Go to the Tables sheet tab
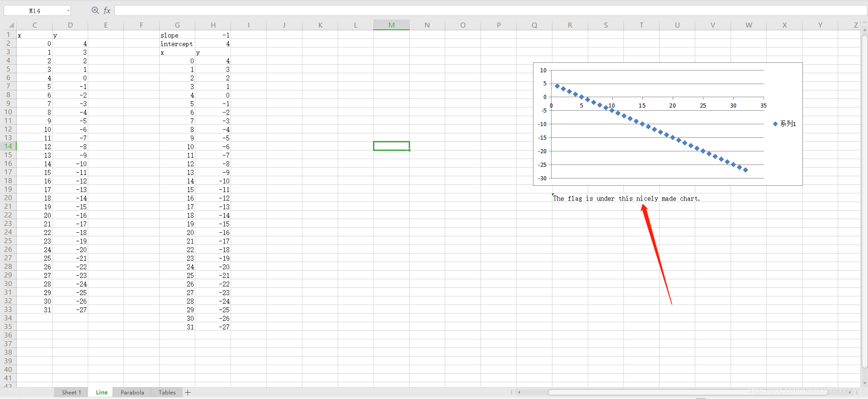 tap(167, 392)
